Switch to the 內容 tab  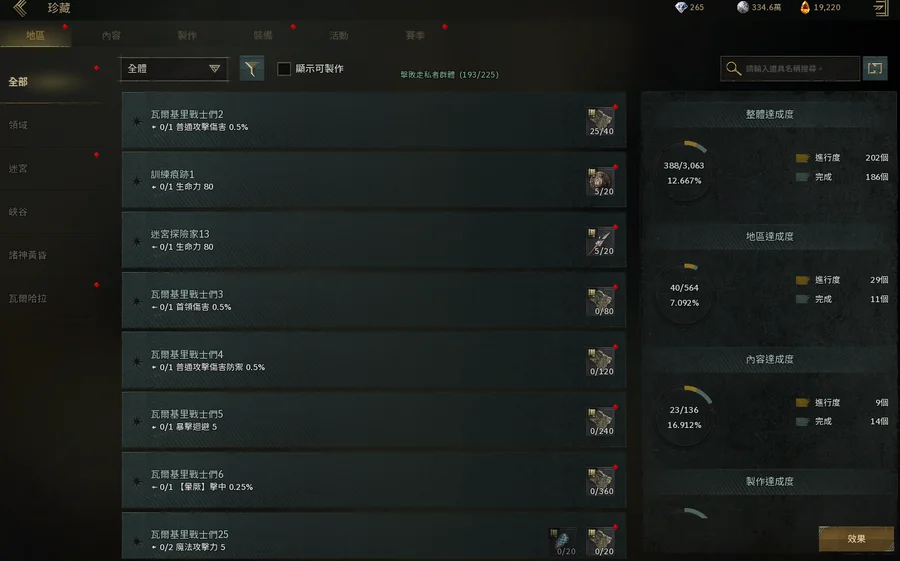[x=111, y=36]
